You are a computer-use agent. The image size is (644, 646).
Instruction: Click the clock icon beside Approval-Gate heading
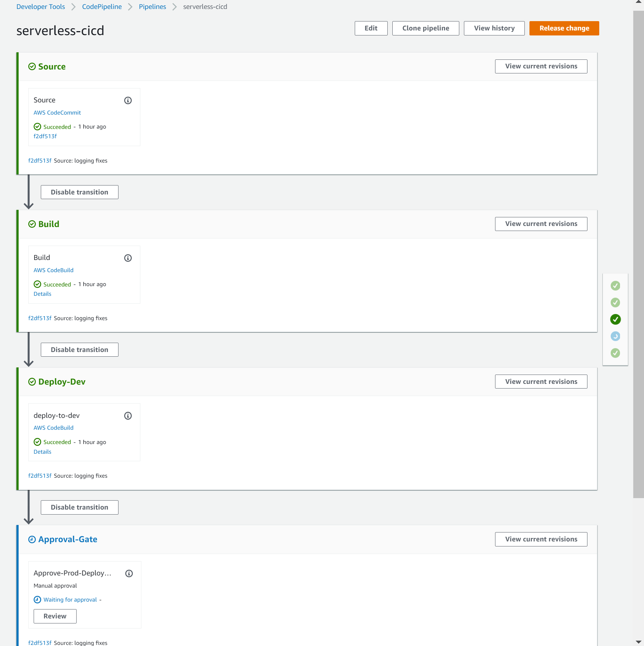click(32, 539)
